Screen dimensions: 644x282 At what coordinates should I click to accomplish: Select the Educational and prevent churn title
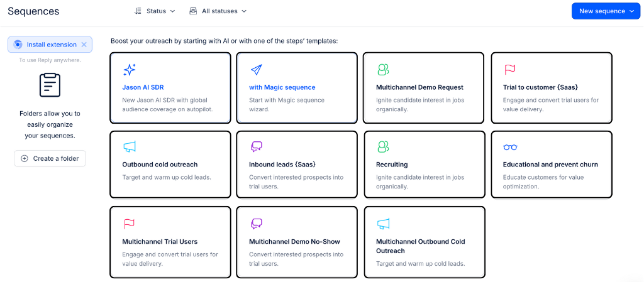pyautogui.click(x=550, y=165)
